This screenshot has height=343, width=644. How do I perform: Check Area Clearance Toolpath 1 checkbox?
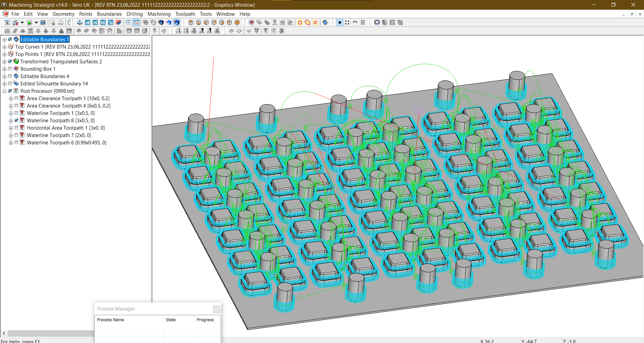[x=16, y=98]
